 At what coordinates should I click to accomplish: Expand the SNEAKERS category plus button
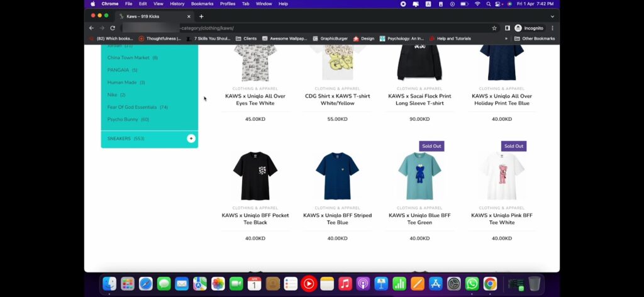[191, 138]
